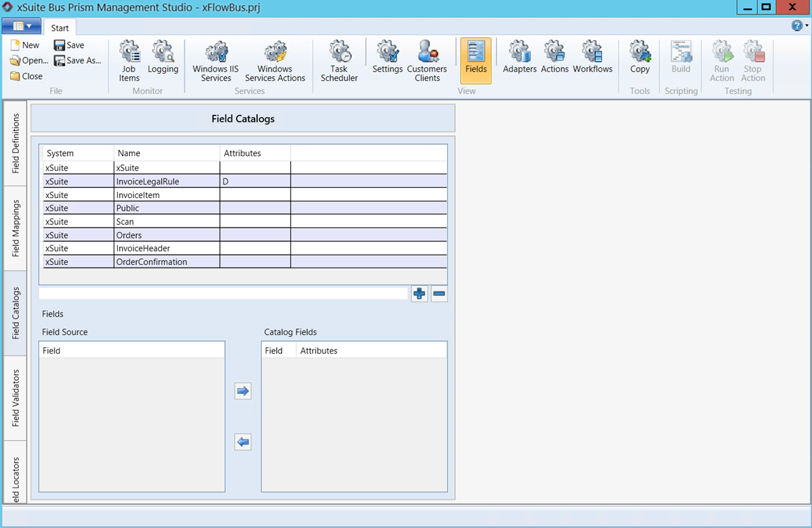Open Windows IIS Services
Viewport: 812px width, 528px height.
[x=216, y=61]
